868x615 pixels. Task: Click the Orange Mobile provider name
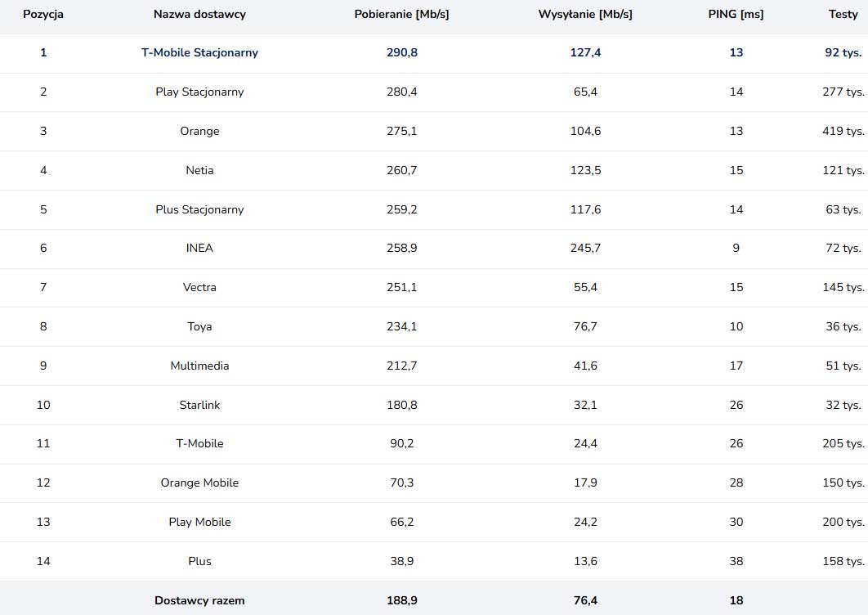(199, 483)
